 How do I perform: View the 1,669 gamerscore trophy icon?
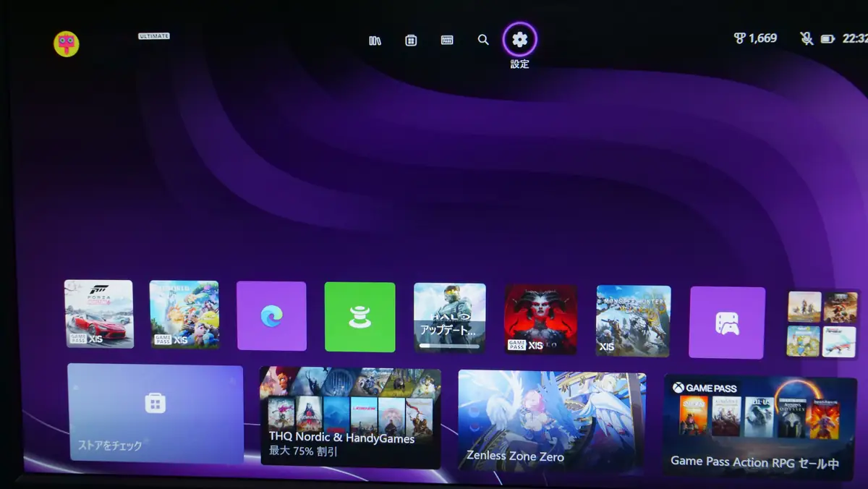pyautogui.click(x=739, y=38)
